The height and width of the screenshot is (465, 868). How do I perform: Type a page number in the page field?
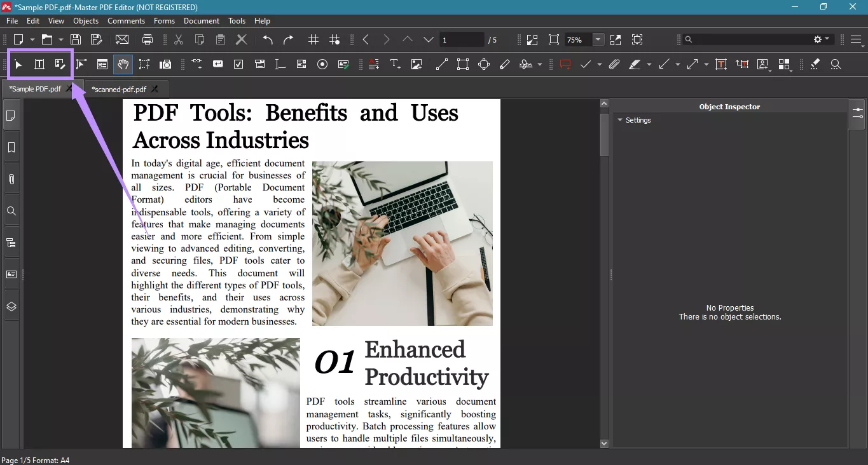[462, 39]
